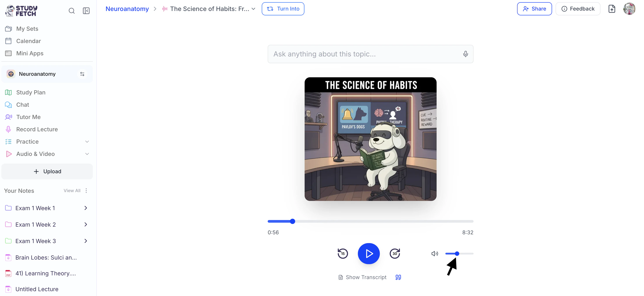Collapse the sidebar with the panel icon
Image resolution: width=644 pixels, height=296 pixels.
pyautogui.click(x=86, y=11)
